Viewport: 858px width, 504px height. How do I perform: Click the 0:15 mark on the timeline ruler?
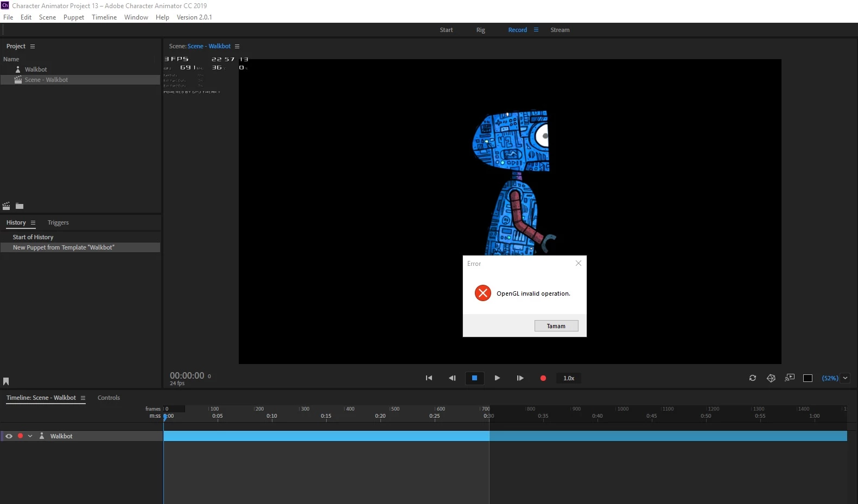326,416
